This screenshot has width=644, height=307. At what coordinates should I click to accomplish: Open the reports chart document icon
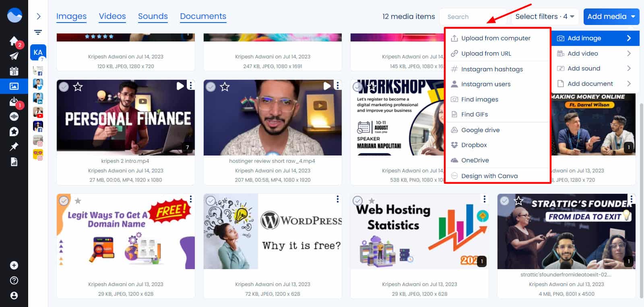click(14, 162)
